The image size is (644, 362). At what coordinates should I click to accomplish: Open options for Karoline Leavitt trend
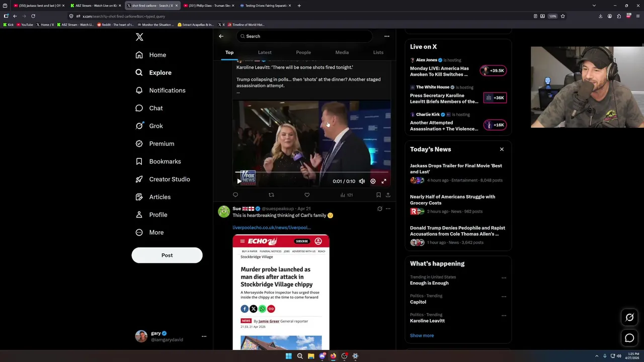click(504, 315)
